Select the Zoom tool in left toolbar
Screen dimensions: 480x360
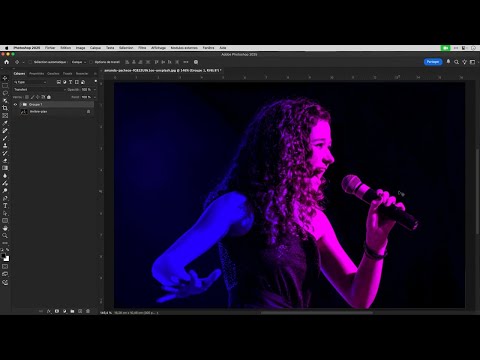5,236
